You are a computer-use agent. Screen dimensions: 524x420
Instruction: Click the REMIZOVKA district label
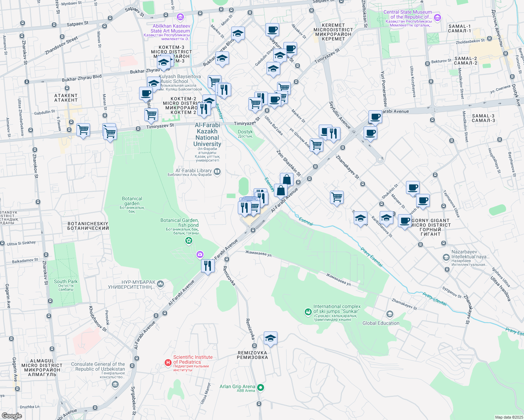point(252,355)
